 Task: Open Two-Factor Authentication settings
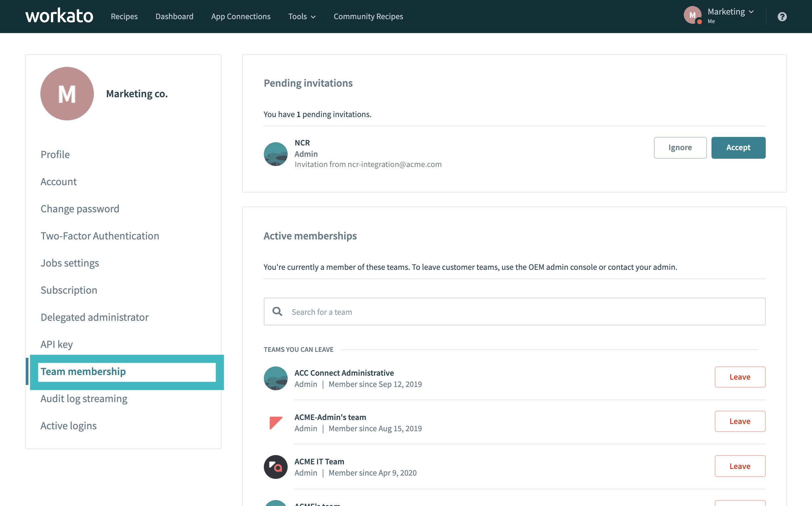(100, 235)
